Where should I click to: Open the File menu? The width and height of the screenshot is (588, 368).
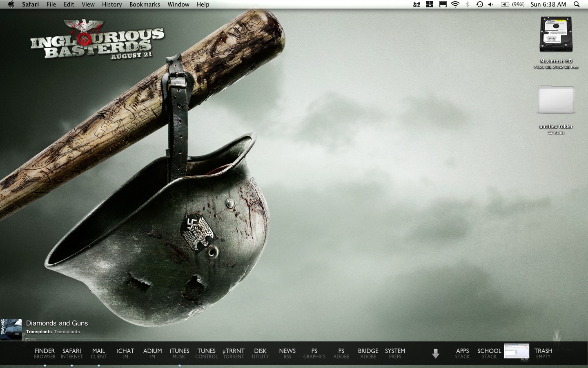[x=51, y=4]
